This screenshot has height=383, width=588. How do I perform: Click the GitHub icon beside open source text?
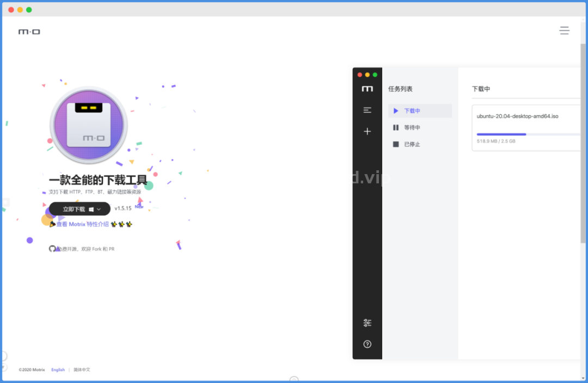[52, 249]
